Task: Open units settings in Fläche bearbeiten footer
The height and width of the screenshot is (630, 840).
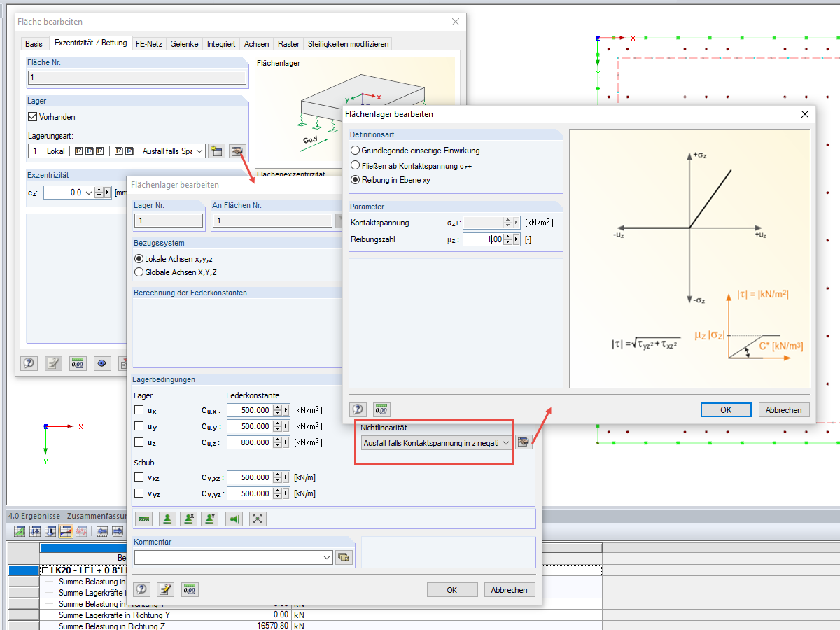Action: pyautogui.click(x=78, y=363)
